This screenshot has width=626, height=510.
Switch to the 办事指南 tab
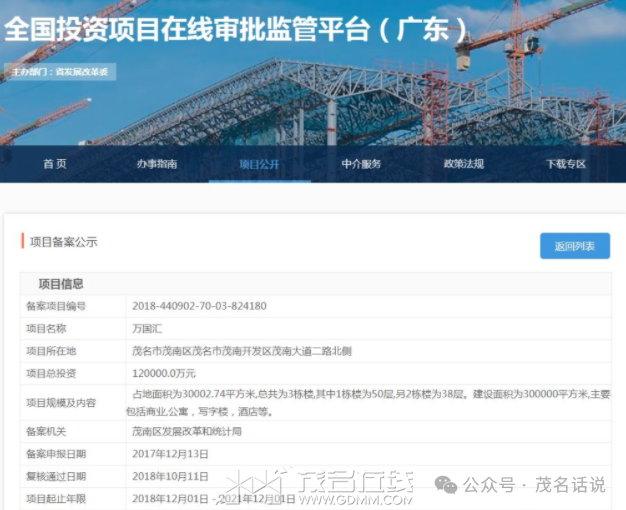pos(157,164)
